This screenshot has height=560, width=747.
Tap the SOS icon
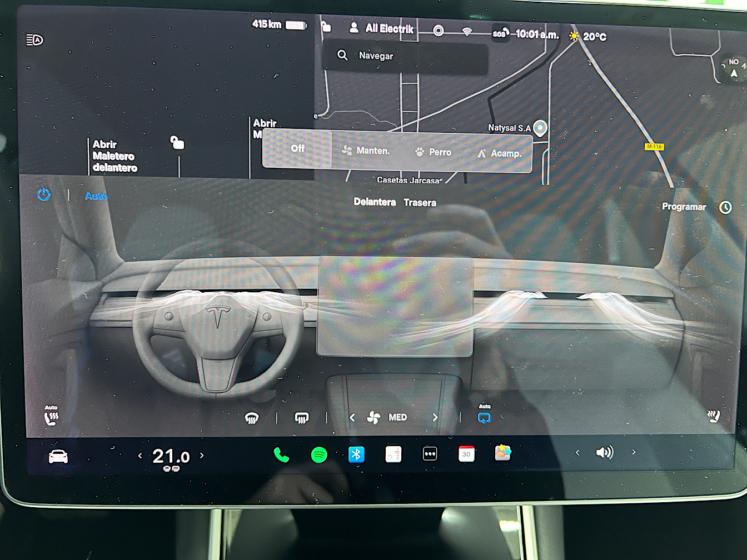pyautogui.click(x=500, y=34)
